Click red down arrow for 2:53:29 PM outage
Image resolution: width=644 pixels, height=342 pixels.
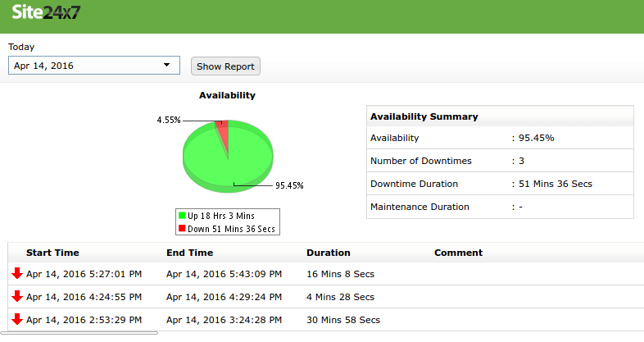(17, 319)
